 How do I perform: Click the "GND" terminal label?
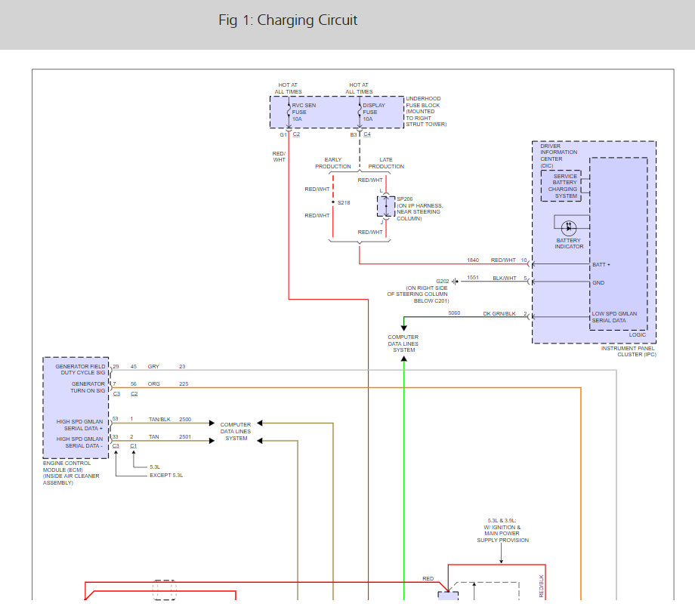tap(598, 283)
